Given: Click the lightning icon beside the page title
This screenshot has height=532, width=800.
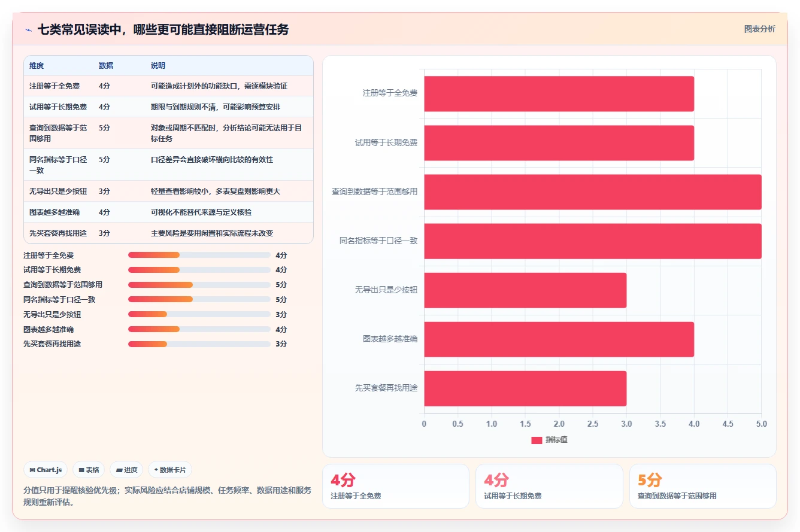Looking at the screenshot, I should (x=29, y=29).
